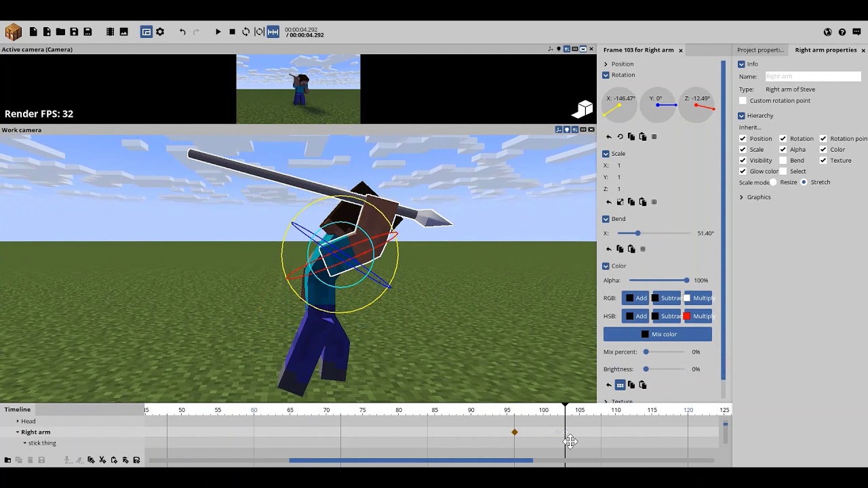Click the Brightness slider handle
The height and width of the screenshot is (488, 868).
pyautogui.click(x=646, y=369)
